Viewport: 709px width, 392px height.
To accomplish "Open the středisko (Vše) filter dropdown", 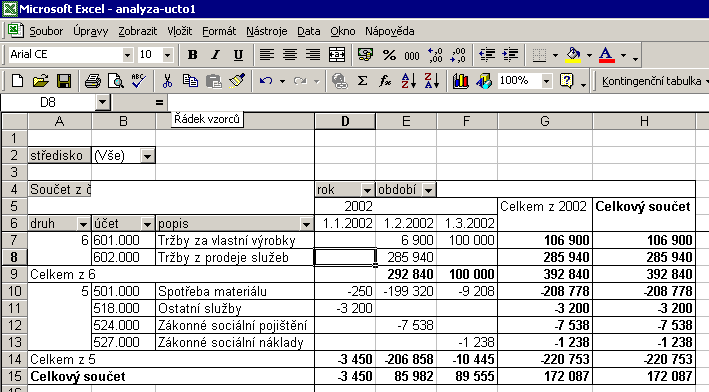I will 147,156.
